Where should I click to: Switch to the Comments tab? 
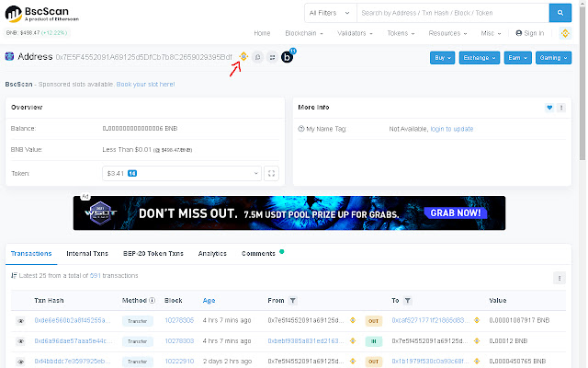coord(259,254)
